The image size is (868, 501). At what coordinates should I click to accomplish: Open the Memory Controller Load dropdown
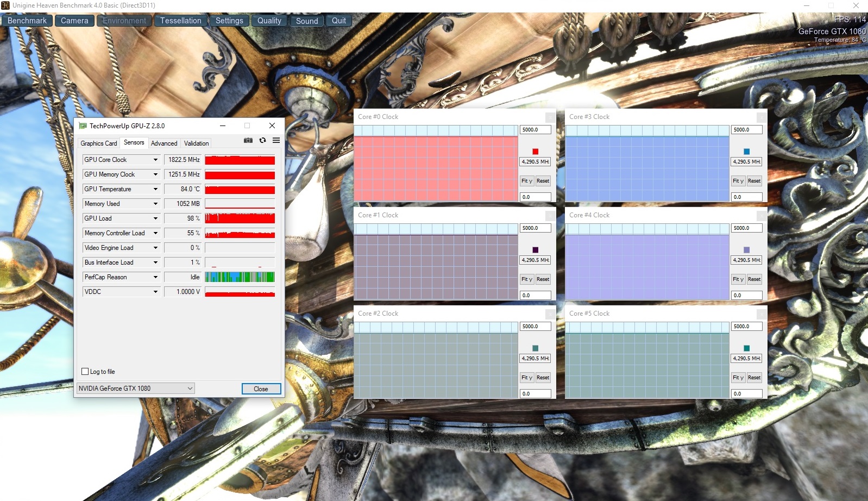pos(155,233)
